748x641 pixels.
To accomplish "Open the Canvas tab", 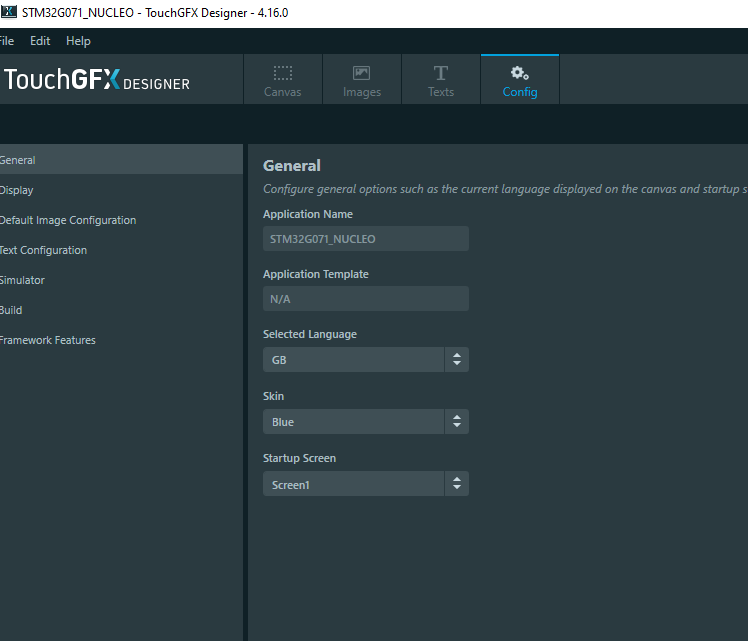I will 283,80.
